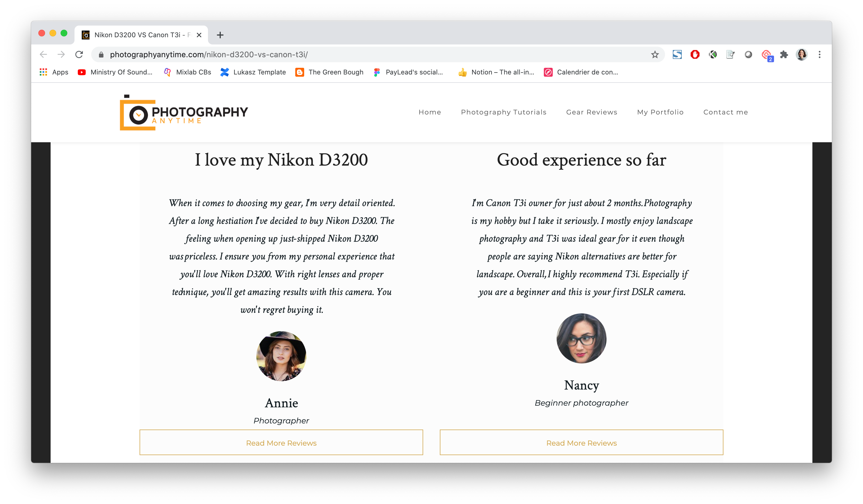The height and width of the screenshot is (504, 863).
Task: Click the browser forward arrow
Action: pyautogui.click(x=61, y=54)
